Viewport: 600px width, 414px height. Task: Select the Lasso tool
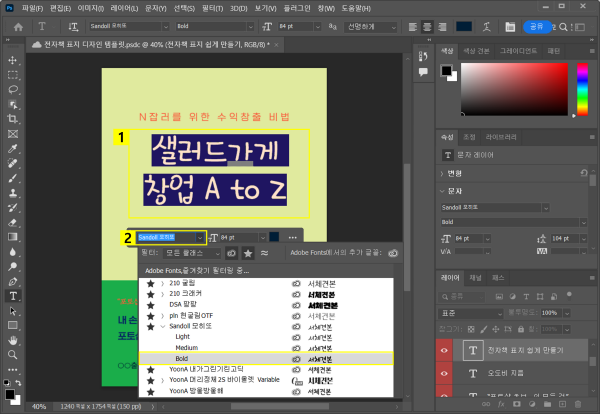pyautogui.click(x=13, y=88)
